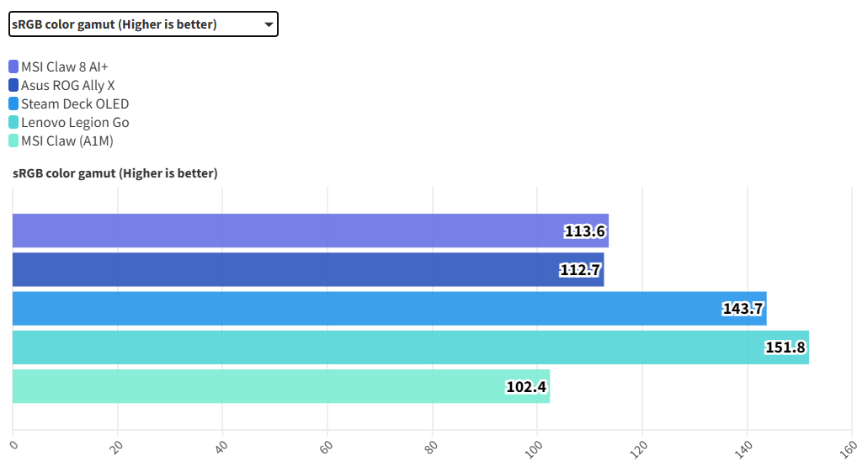Click the 143.7 value label

tap(743, 309)
